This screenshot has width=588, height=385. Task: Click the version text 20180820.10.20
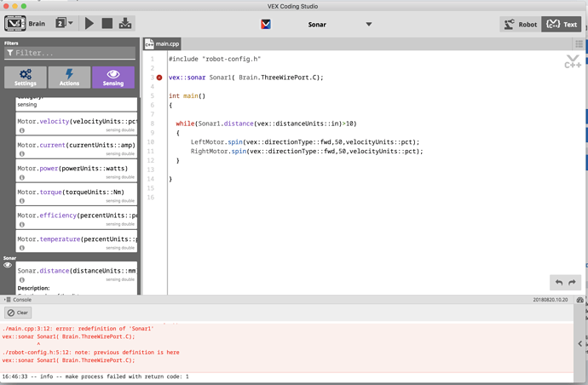(x=551, y=300)
